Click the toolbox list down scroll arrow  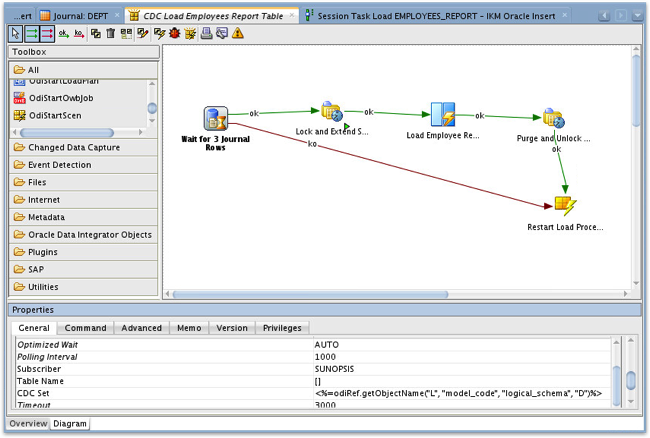point(152,121)
